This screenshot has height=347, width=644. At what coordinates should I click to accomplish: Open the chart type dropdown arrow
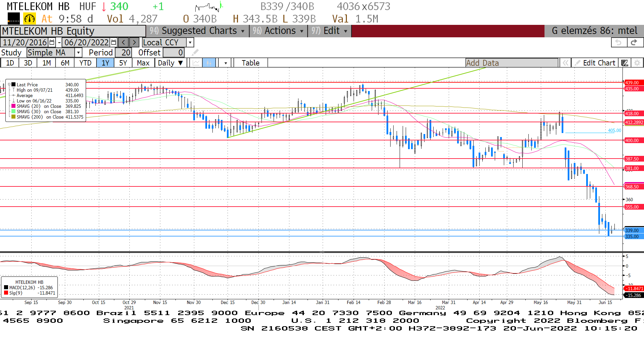tap(226, 63)
